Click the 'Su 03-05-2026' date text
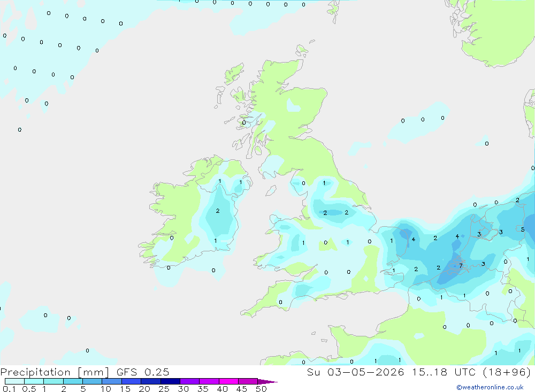This screenshot has width=535, height=392. [355, 372]
